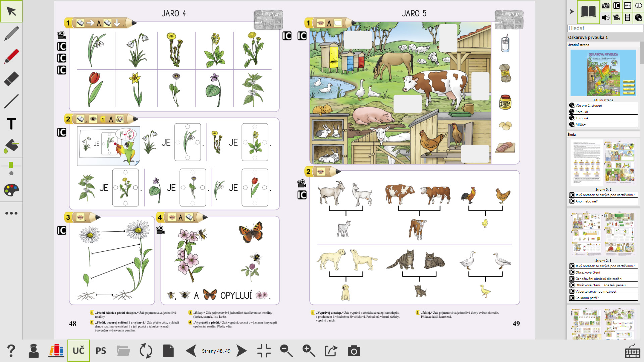Open 'Vyberte správnou možnost' exercise
The image size is (644, 362).
click(603, 291)
